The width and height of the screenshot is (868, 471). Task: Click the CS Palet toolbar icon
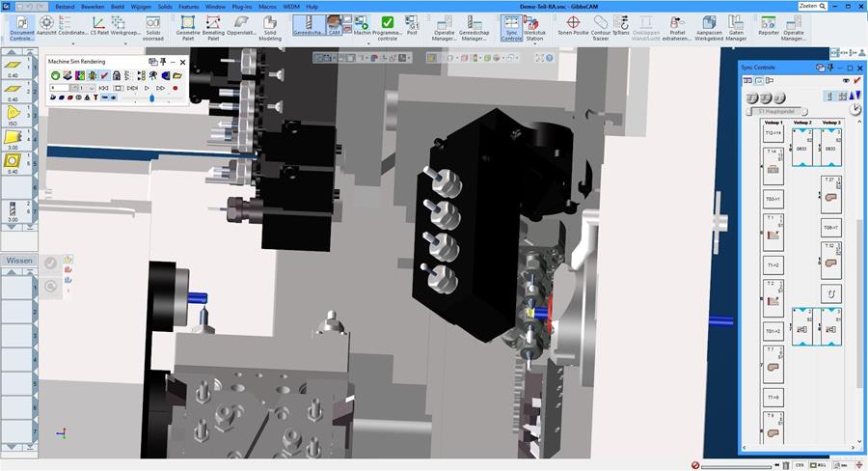point(99,26)
